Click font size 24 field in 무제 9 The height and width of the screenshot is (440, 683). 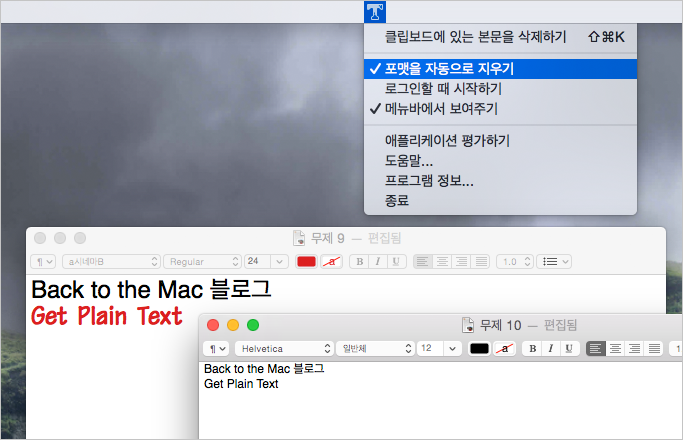pos(257,261)
